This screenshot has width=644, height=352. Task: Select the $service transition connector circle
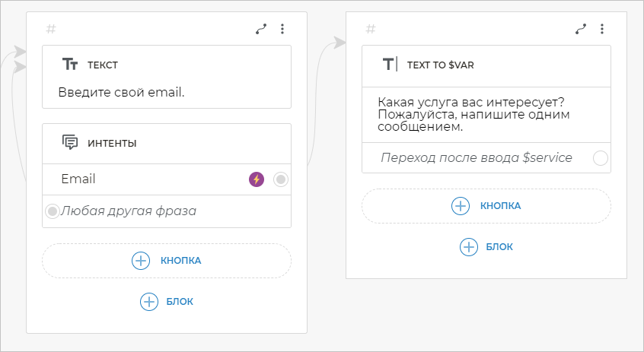tap(601, 158)
